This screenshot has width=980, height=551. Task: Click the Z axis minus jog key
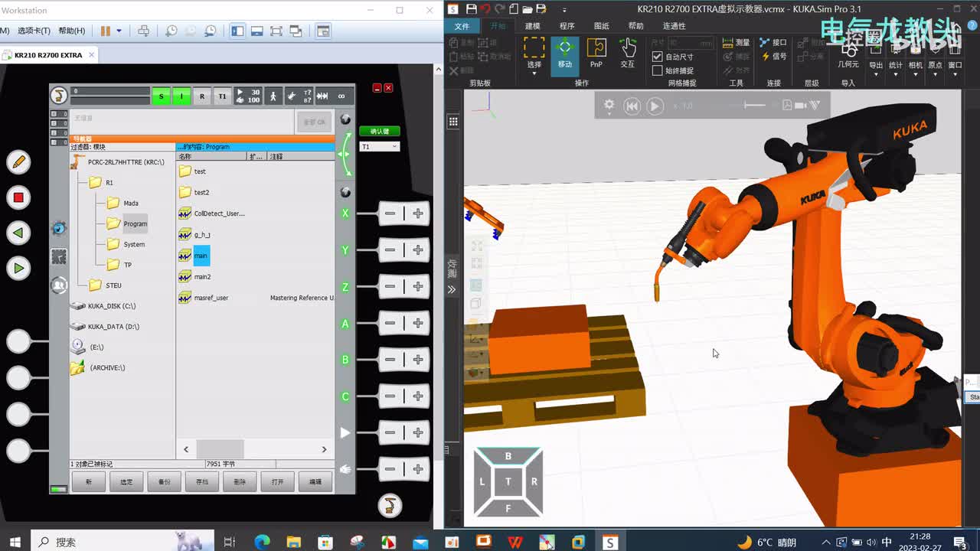coord(390,286)
